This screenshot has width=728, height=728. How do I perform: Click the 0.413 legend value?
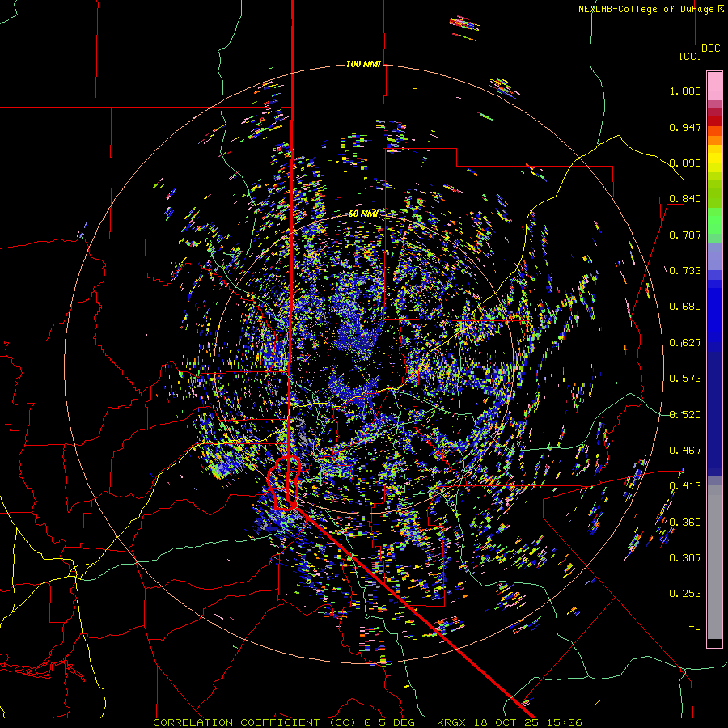(x=685, y=486)
